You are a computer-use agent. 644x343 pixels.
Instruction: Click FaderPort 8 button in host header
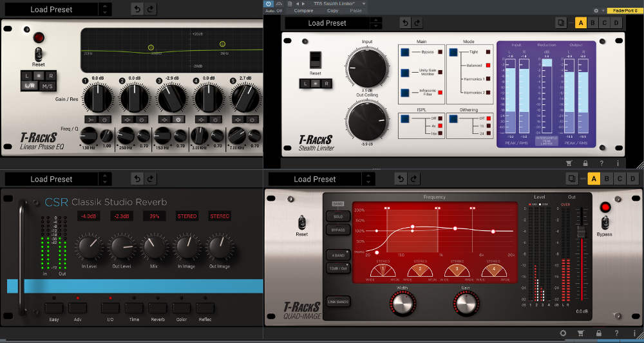(x=624, y=11)
